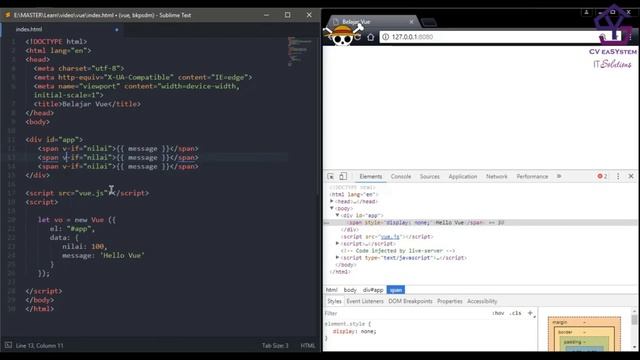640x360 pixels.
Task: Switch to the Application tab in DevTools
Action: 463,176
